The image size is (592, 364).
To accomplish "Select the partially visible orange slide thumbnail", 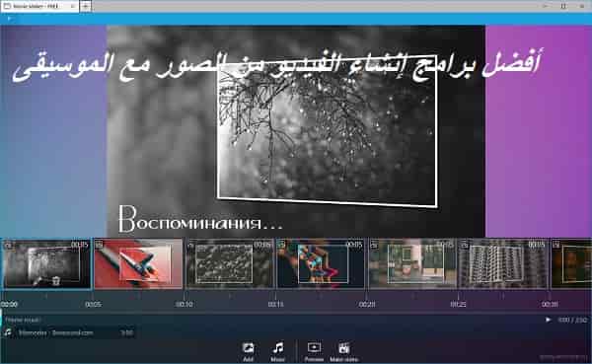I will [x=571, y=264].
